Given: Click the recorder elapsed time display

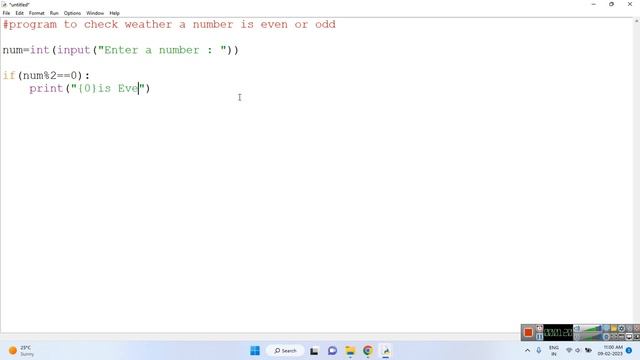Looking at the screenshot, I should (558, 333).
